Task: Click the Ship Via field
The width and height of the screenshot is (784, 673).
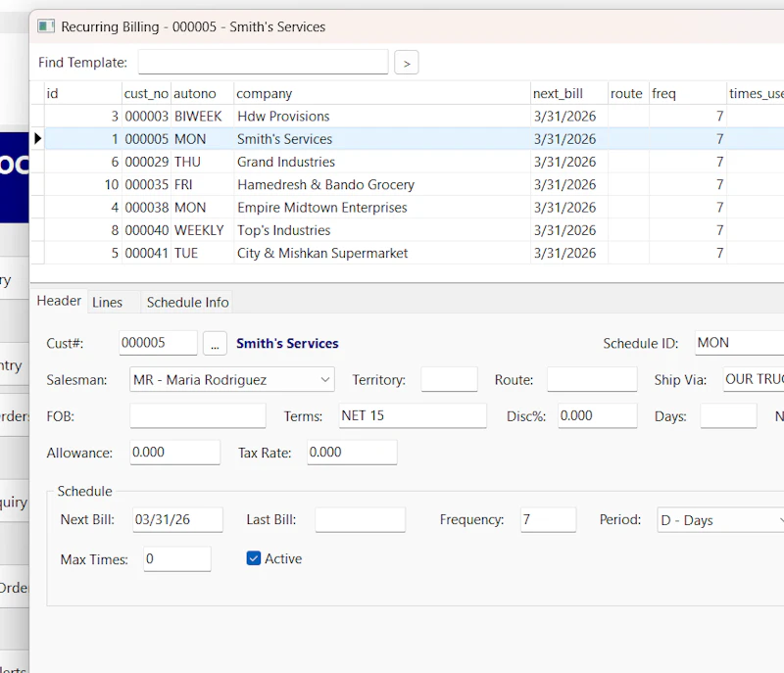Action: (753, 379)
